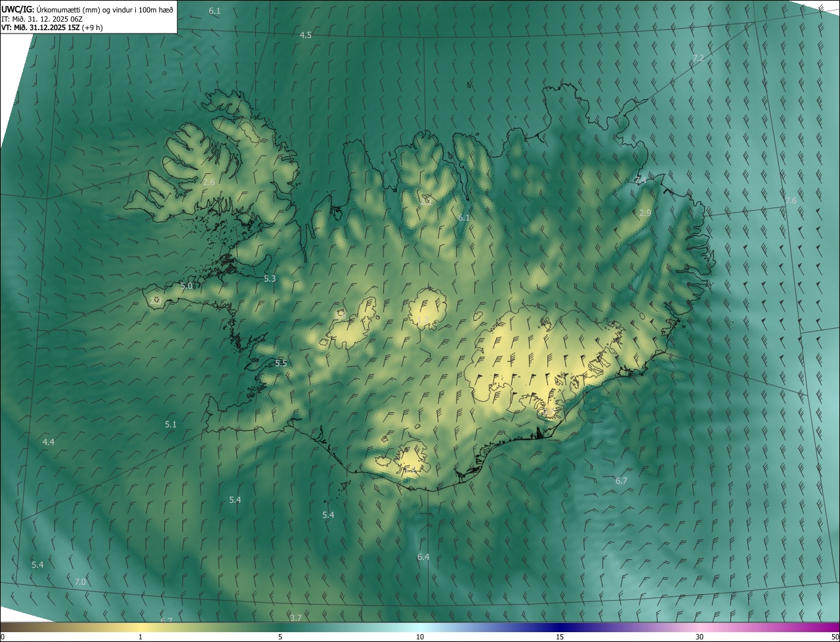The width and height of the screenshot is (840, 642).
Task: Click the '3.7' value label on the map
Action: pyautogui.click(x=296, y=618)
